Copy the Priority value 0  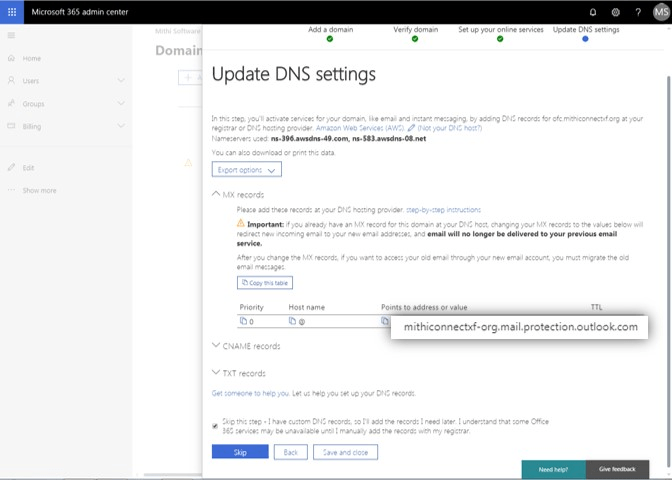pyautogui.click(x=243, y=321)
